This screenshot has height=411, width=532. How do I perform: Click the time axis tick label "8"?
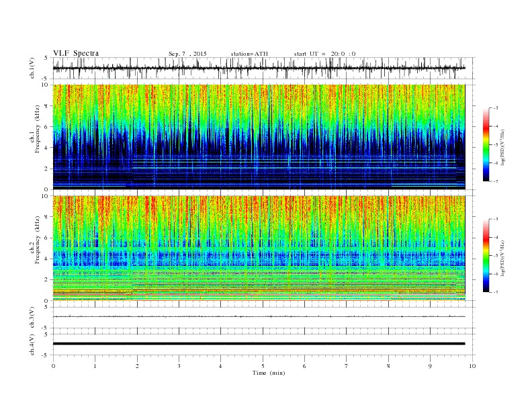pyautogui.click(x=388, y=366)
